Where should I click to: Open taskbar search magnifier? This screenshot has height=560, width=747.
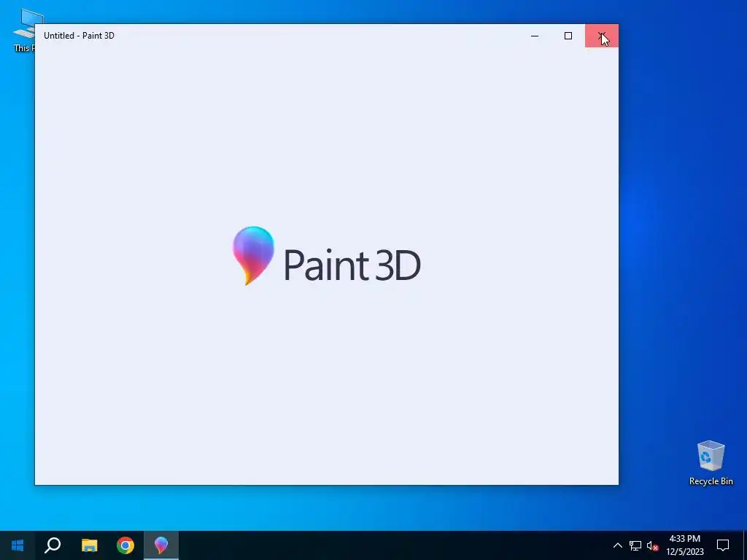pyautogui.click(x=53, y=545)
